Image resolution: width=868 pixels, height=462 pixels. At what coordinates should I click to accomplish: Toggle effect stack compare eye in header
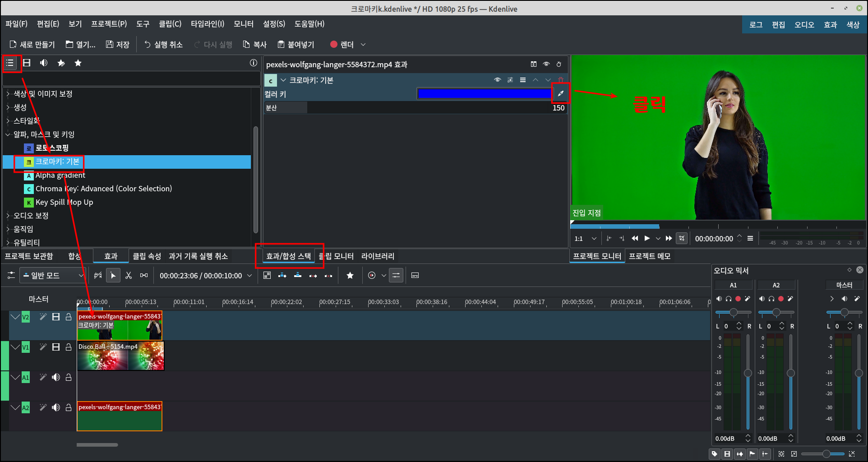(x=546, y=64)
